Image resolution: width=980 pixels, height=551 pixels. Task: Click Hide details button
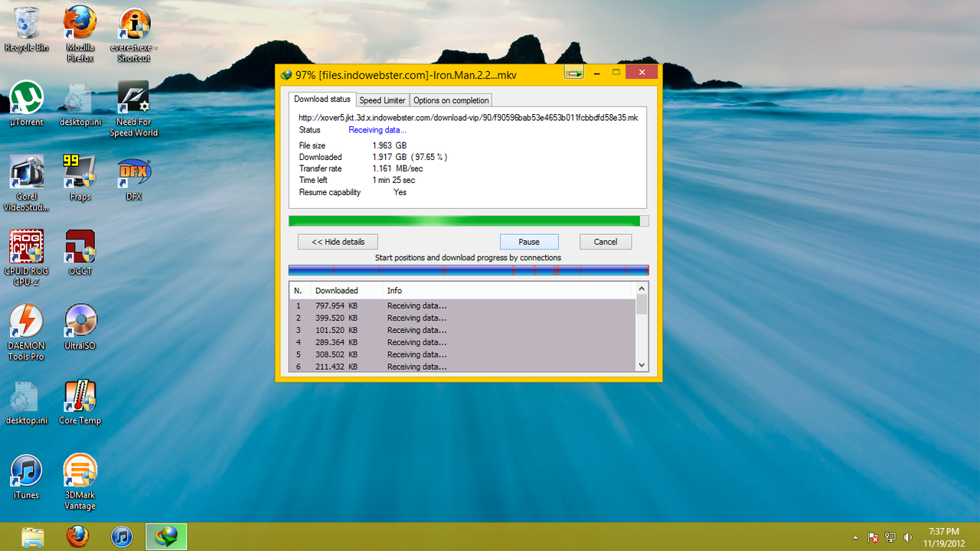click(x=338, y=242)
